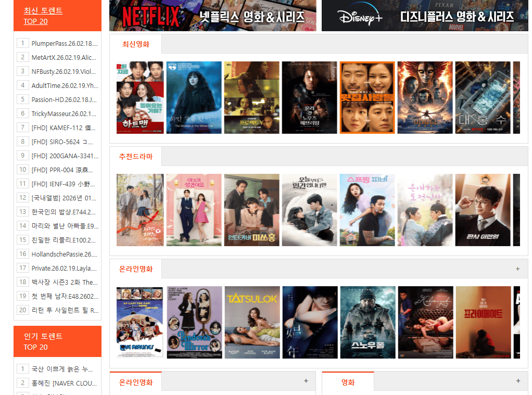Screen dimensions: 532x395
Task: Open the 스노우몰 movie poster
Action: [x=368, y=322]
